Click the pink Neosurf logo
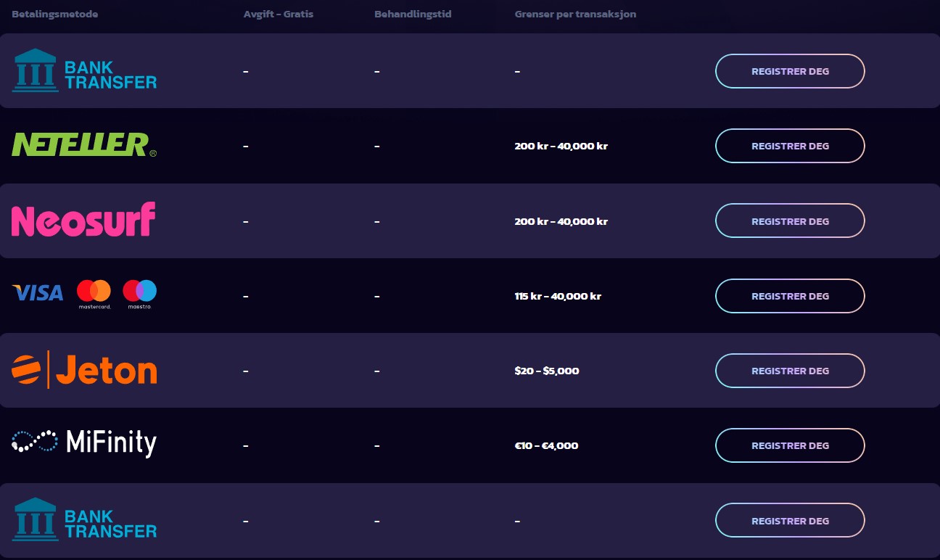This screenshot has height=560, width=940. 83,220
